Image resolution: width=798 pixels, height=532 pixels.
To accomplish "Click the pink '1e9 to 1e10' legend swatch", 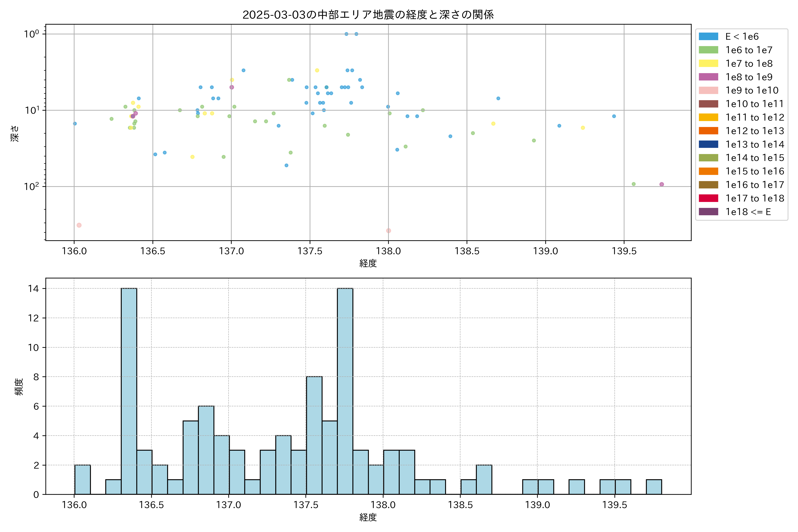I will [x=708, y=90].
